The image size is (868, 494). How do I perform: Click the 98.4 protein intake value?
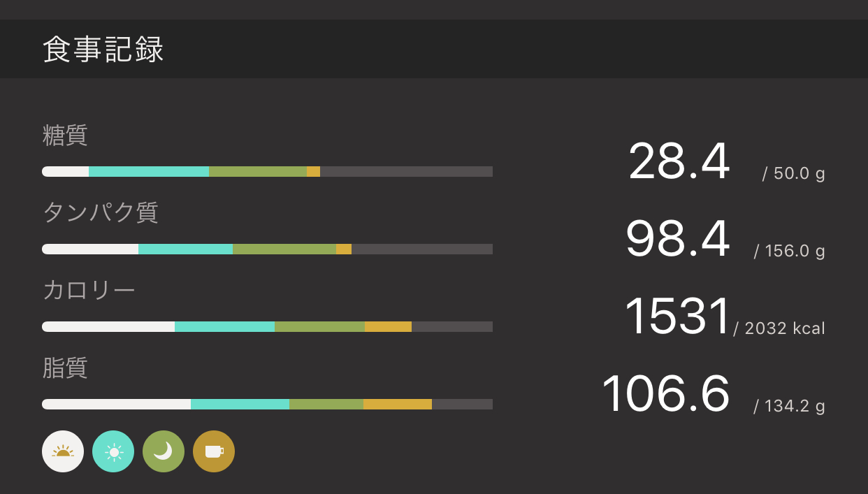677,240
